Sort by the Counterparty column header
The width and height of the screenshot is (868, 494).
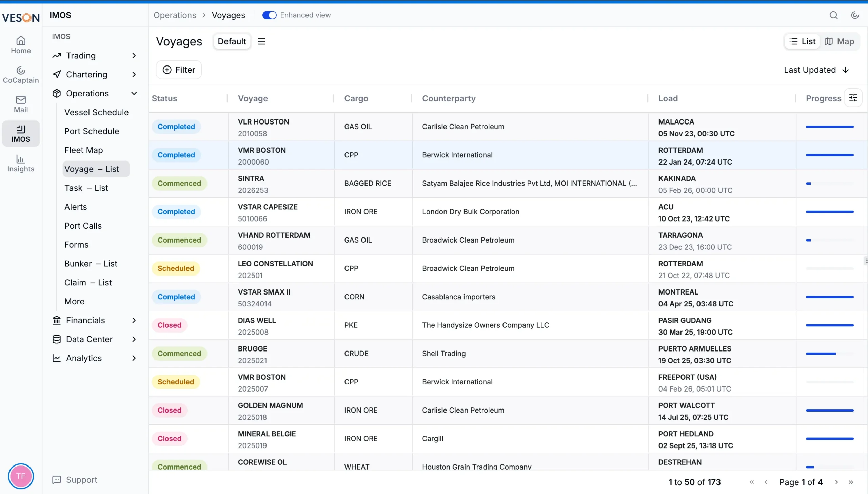[x=449, y=98]
